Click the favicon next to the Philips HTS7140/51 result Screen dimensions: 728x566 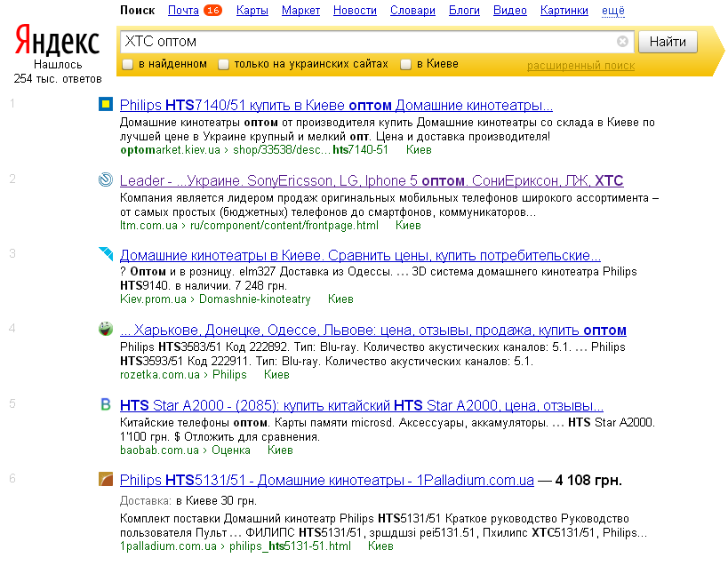[106, 104]
